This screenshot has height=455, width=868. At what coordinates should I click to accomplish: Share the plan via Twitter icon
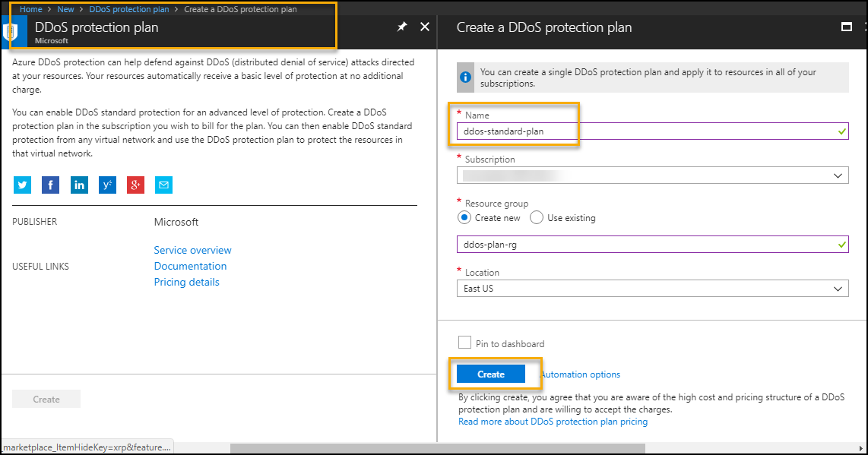(x=22, y=185)
